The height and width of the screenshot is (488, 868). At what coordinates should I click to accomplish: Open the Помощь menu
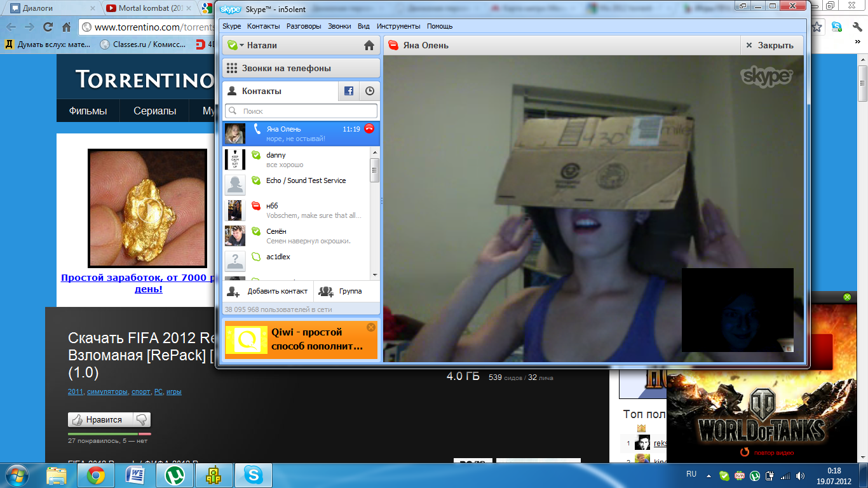coord(440,26)
